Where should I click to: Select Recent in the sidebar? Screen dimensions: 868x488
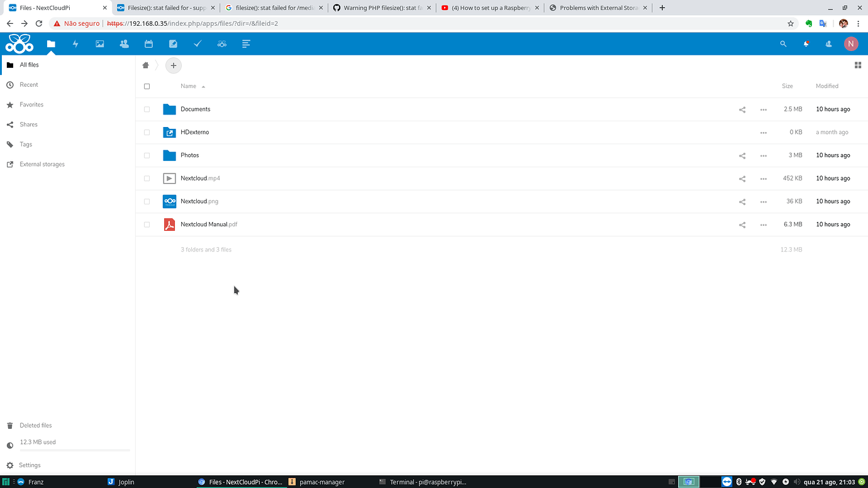[x=30, y=84]
